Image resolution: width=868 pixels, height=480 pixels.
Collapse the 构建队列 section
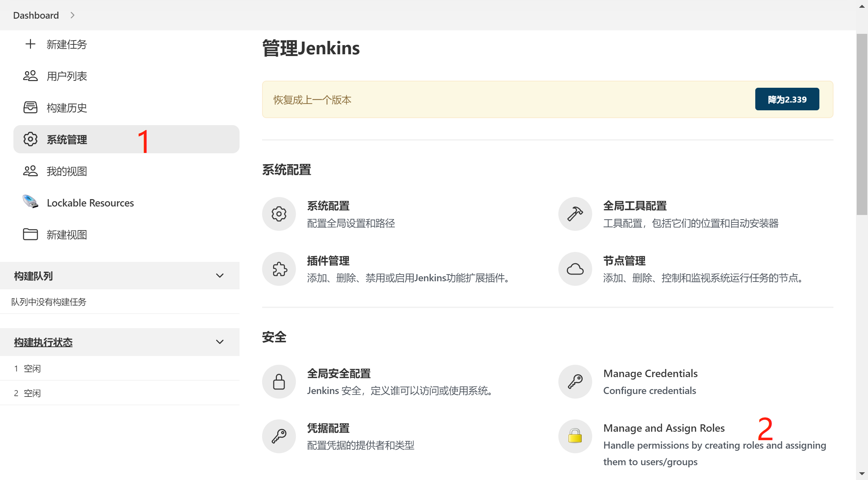pyautogui.click(x=220, y=275)
